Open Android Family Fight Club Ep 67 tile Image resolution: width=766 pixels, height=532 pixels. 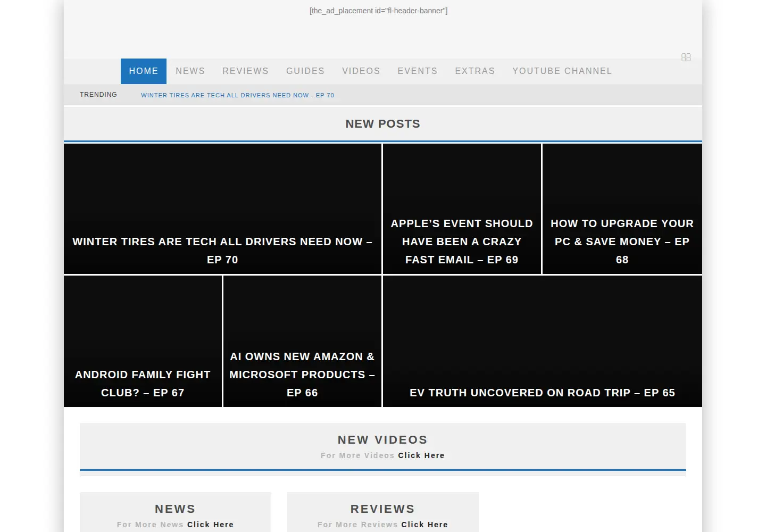click(x=143, y=341)
